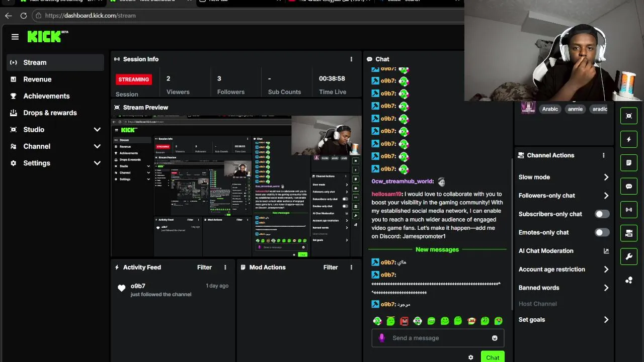Click the browser address bar URL
Viewport: 644px width, 362px height.
click(x=91, y=16)
